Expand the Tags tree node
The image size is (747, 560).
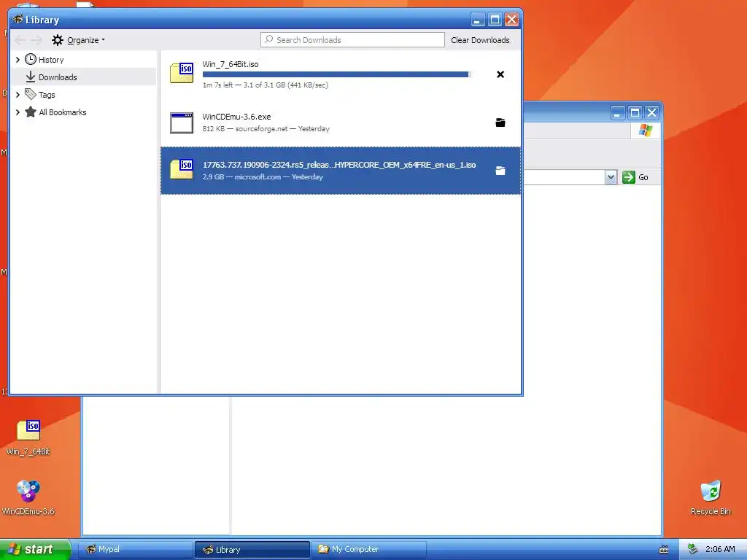(18, 95)
